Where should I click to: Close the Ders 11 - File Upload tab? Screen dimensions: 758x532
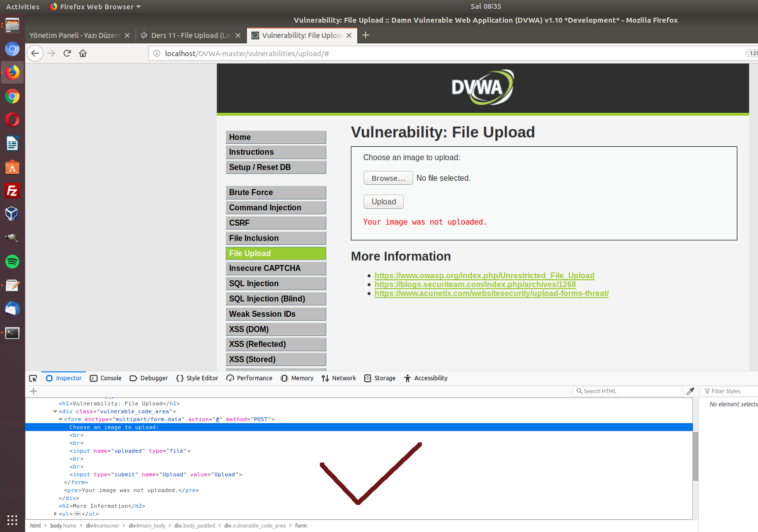[x=238, y=35]
